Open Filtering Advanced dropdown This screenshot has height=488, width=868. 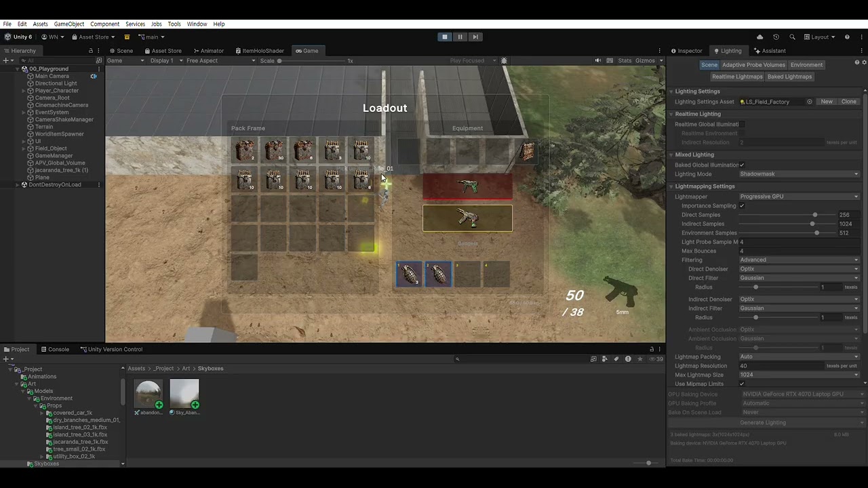(799, 260)
